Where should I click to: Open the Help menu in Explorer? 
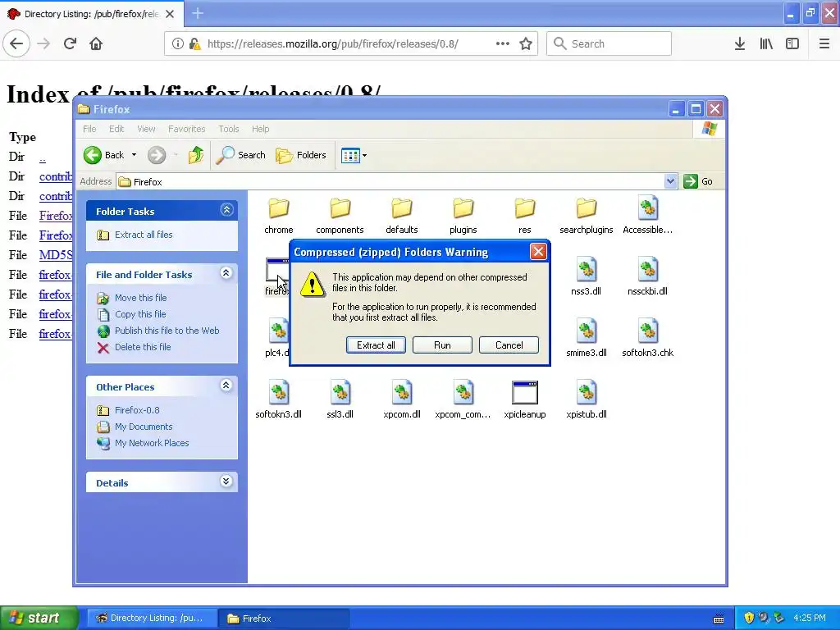(260, 129)
